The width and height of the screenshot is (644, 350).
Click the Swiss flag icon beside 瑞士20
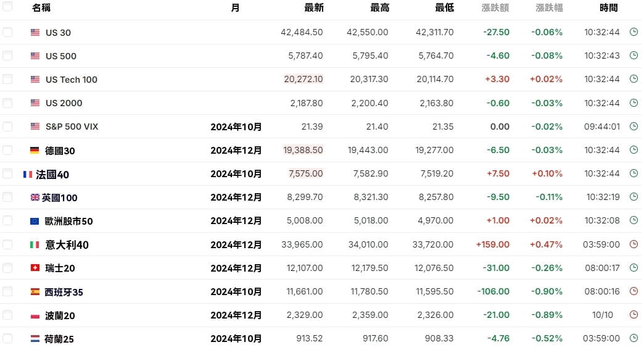35,268
